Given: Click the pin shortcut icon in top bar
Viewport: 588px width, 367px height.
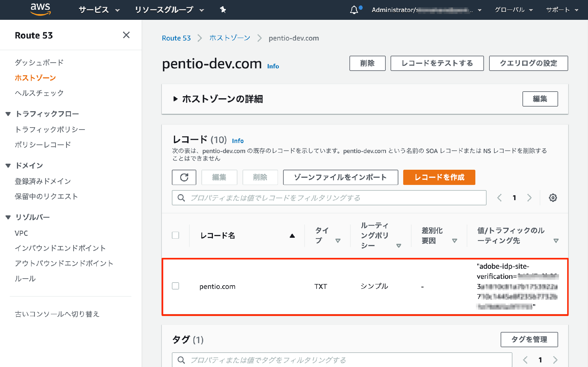Looking at the screenshot, I should click(x=223, y=10).
